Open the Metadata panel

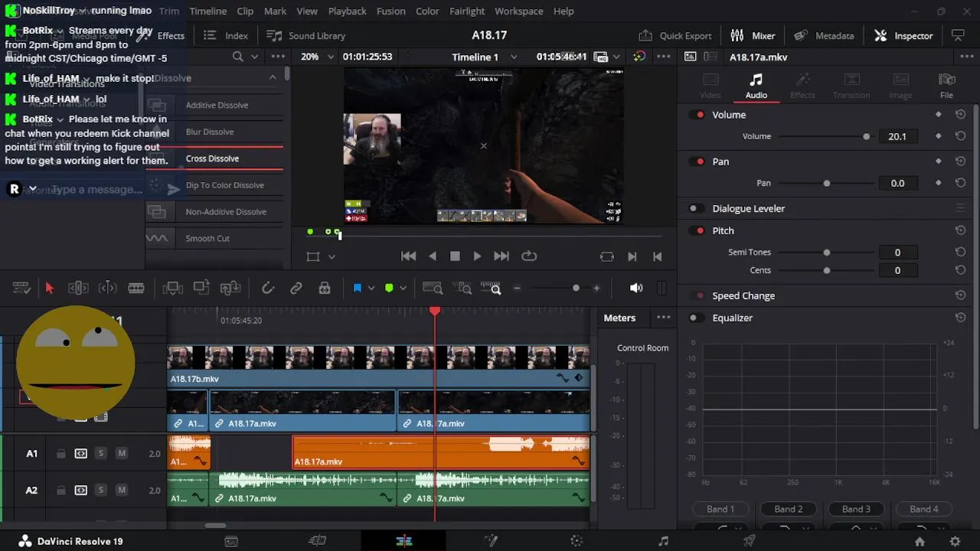tap(824, 36)
